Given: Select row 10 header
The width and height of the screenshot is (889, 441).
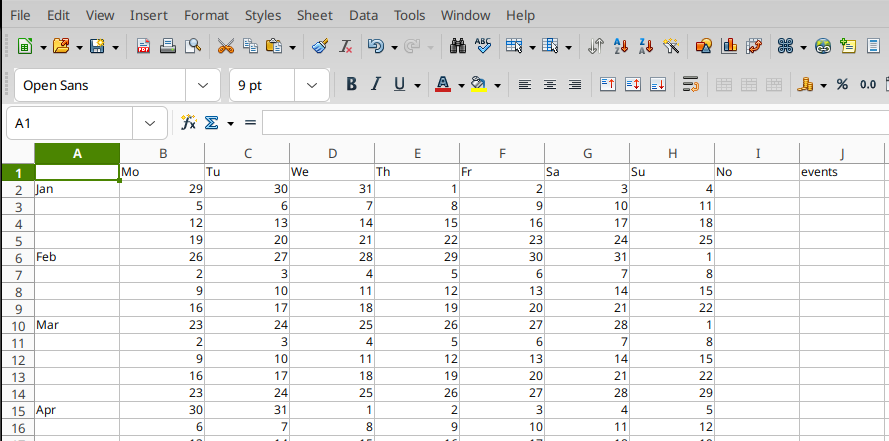Looking at the screenshot, I should tap(18, 326).
